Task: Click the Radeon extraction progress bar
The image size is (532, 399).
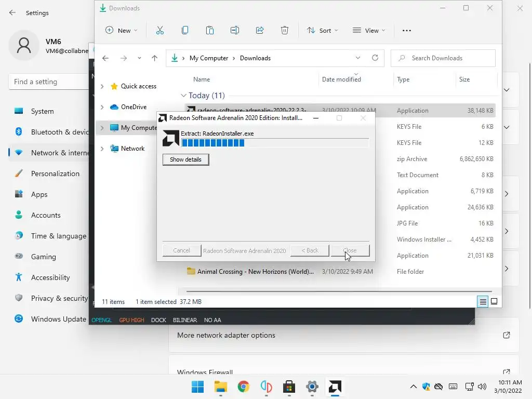Action: 275,143
